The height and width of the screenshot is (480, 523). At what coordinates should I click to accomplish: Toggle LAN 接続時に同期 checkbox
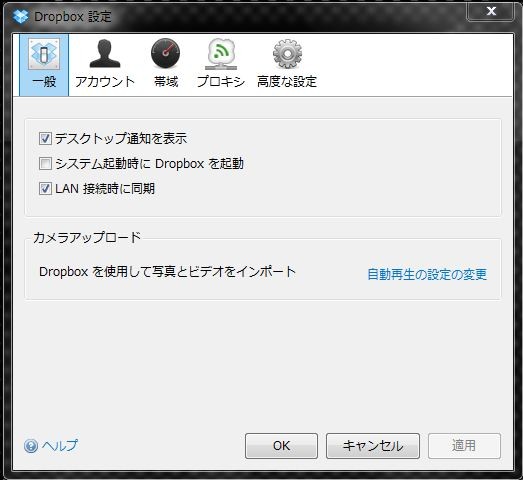tap(45, 189)
